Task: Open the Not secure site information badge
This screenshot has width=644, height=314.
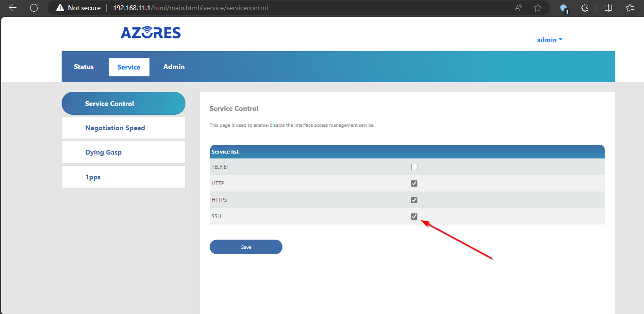Action: pyautogui.click(x=78, y=8)
